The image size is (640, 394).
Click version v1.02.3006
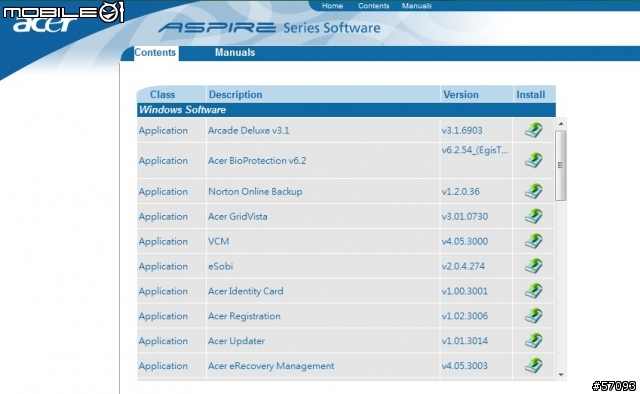[x=465, y=316]
